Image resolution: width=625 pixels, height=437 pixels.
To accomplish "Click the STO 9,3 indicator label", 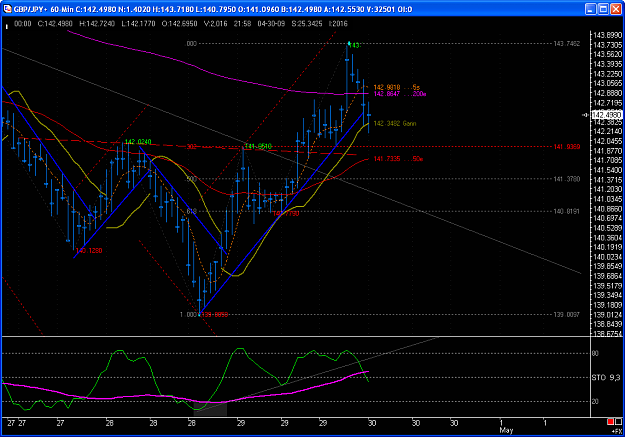I will pyautogui.click(x=606, y=377).
